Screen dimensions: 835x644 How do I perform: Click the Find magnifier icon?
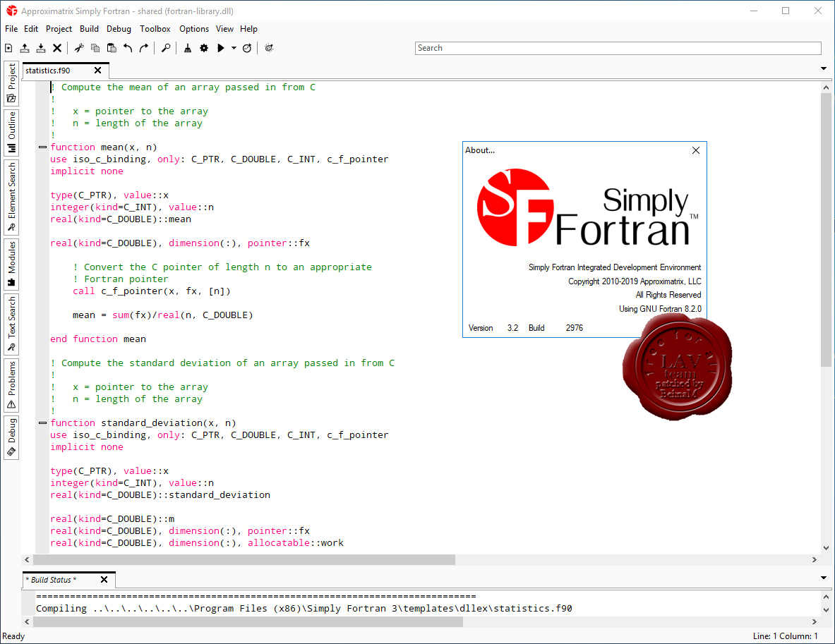[166, 49]
